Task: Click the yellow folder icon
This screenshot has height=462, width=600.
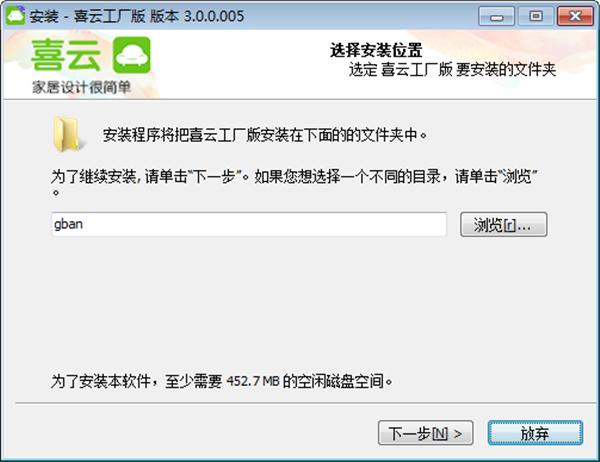Action: coord(67,134)
